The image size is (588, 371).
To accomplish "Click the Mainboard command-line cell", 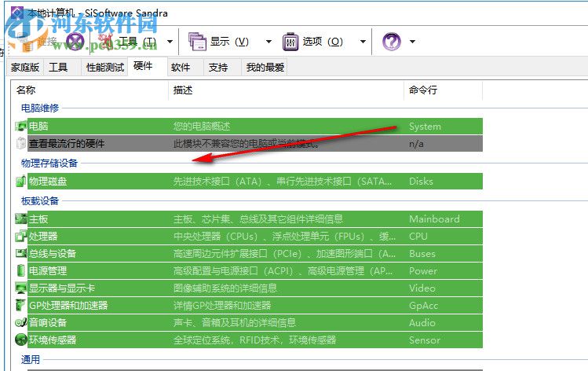I will [434, 219].
